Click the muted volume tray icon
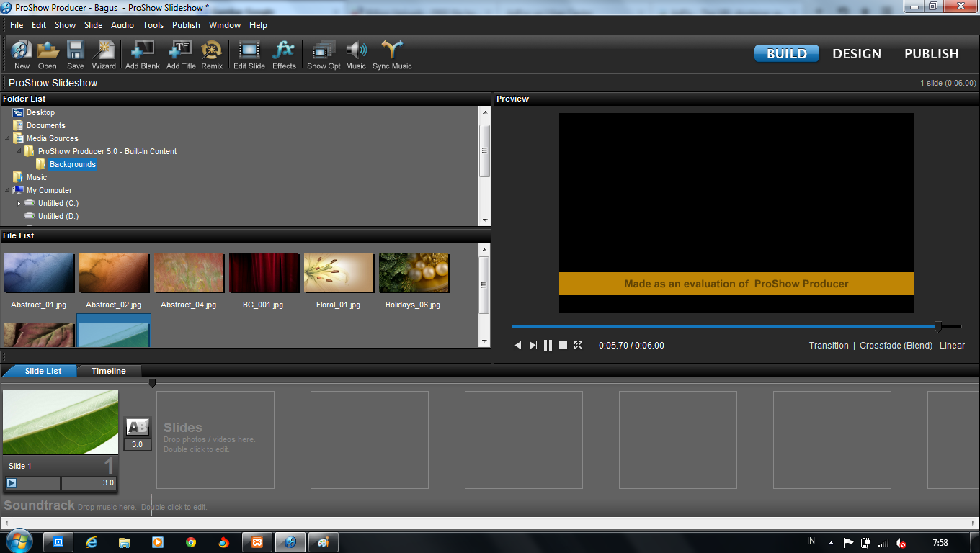This screenshot has width=980, height=553. [x=901, y=543]
